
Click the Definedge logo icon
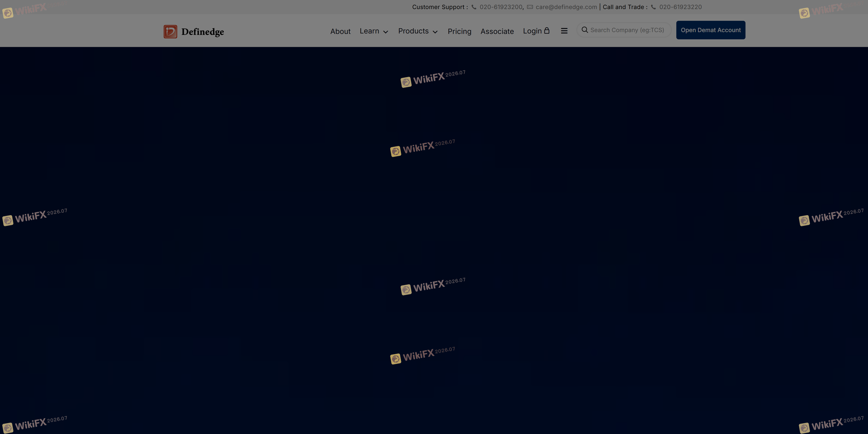[x=170, y=32]
